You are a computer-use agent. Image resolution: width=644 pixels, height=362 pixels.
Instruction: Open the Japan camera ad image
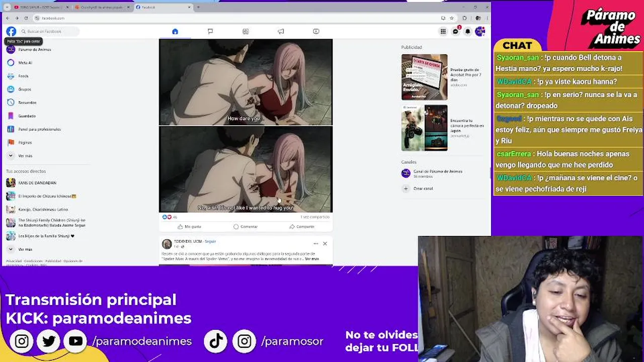[424, 128]
